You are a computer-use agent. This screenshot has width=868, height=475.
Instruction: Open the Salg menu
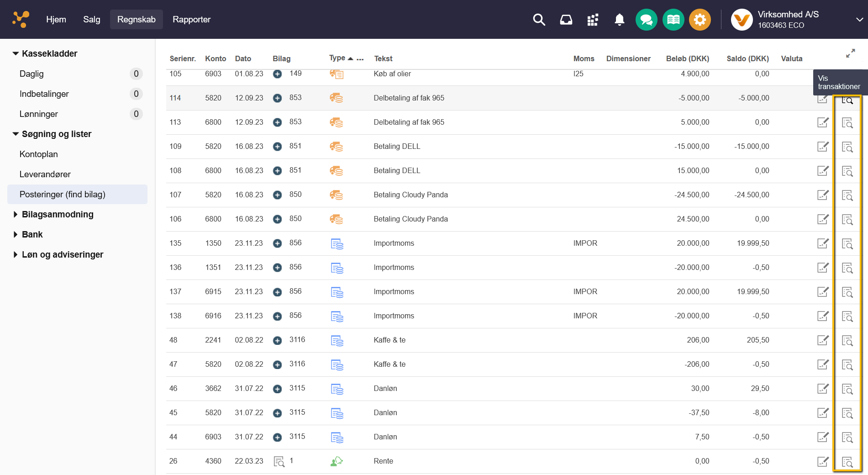pos(91,20)
